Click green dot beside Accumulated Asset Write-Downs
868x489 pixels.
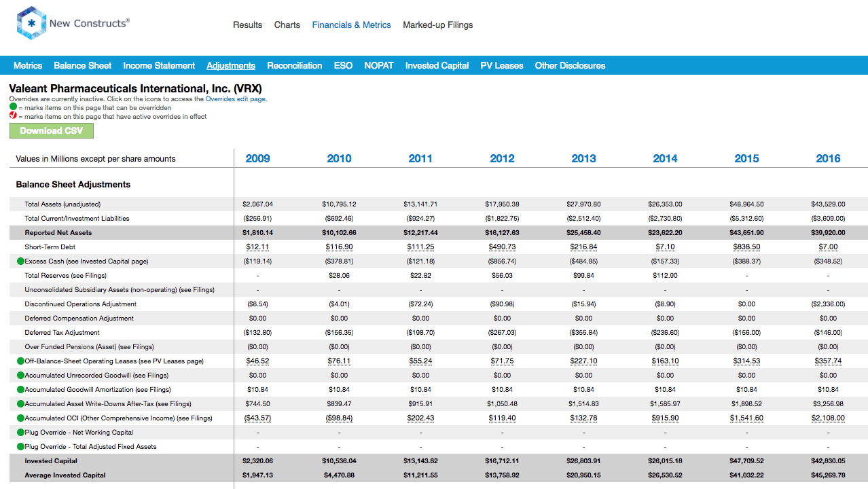[x=21, y=403]
